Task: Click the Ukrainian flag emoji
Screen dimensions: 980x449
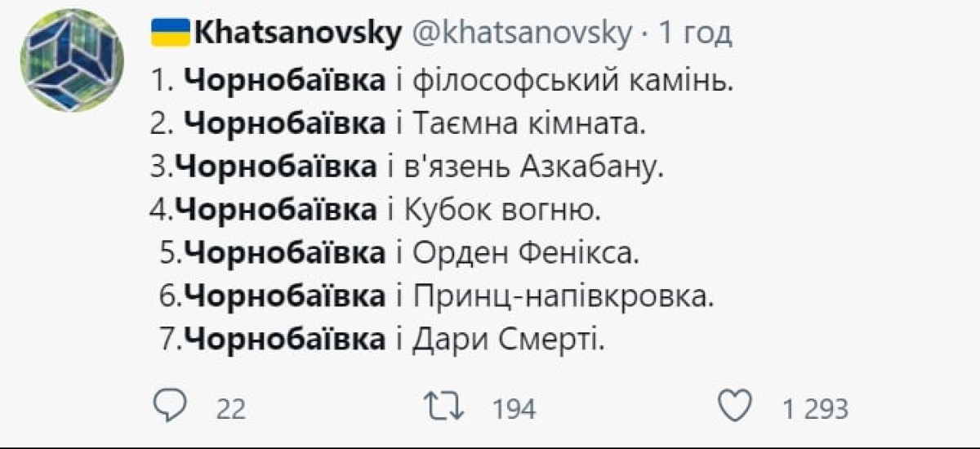Action: [170, 33]
